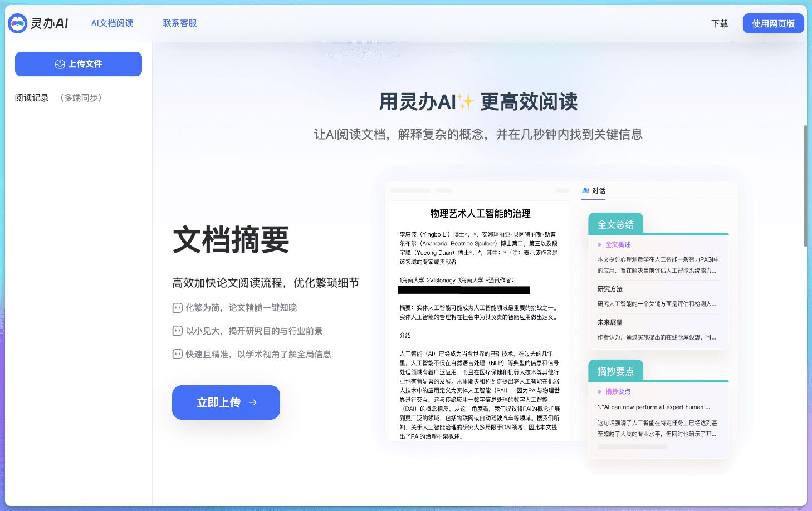Click the headline 用灵办AI 更高效阅读

click(x=478, y=102)
